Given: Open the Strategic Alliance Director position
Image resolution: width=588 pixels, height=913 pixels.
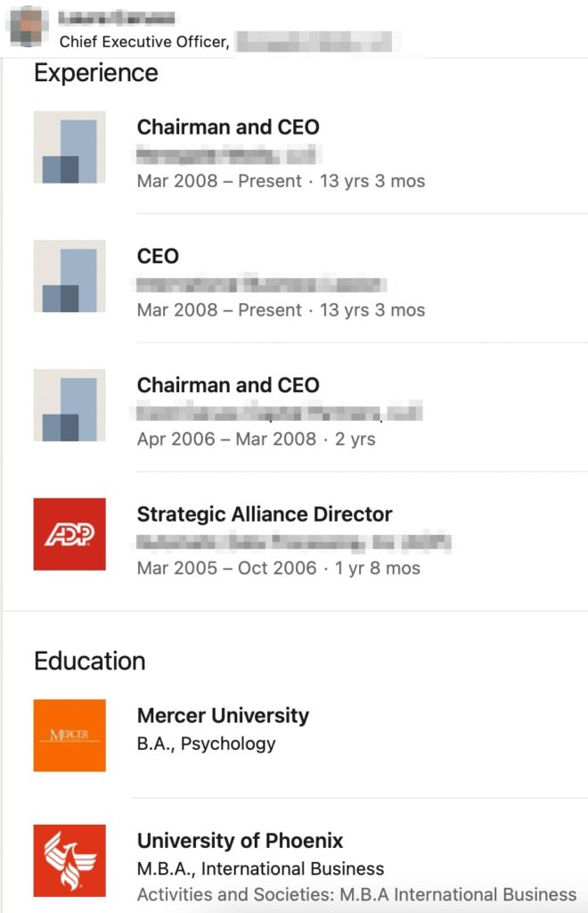Looking at the screenshot, I should (265, 514).
